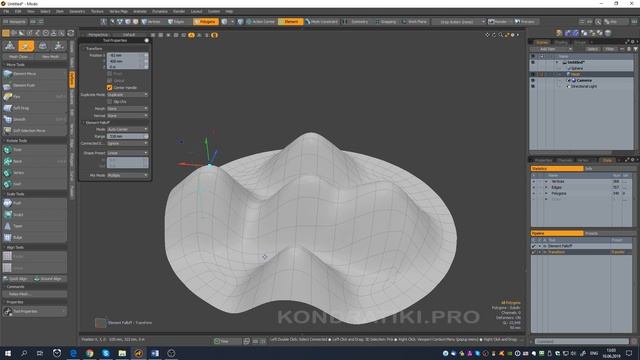Select the Sculpt tool
Viewport: 640px width, 360px height.
[35, 214]
